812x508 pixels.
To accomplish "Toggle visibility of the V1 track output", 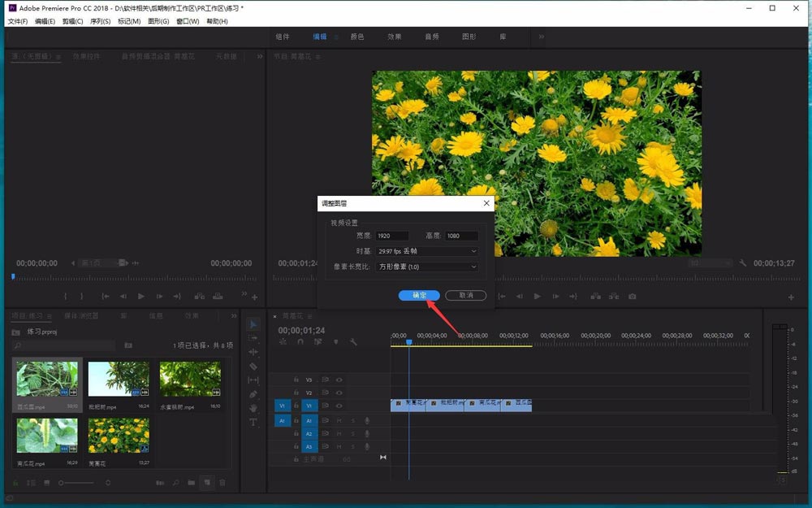I will click(339, 406).
